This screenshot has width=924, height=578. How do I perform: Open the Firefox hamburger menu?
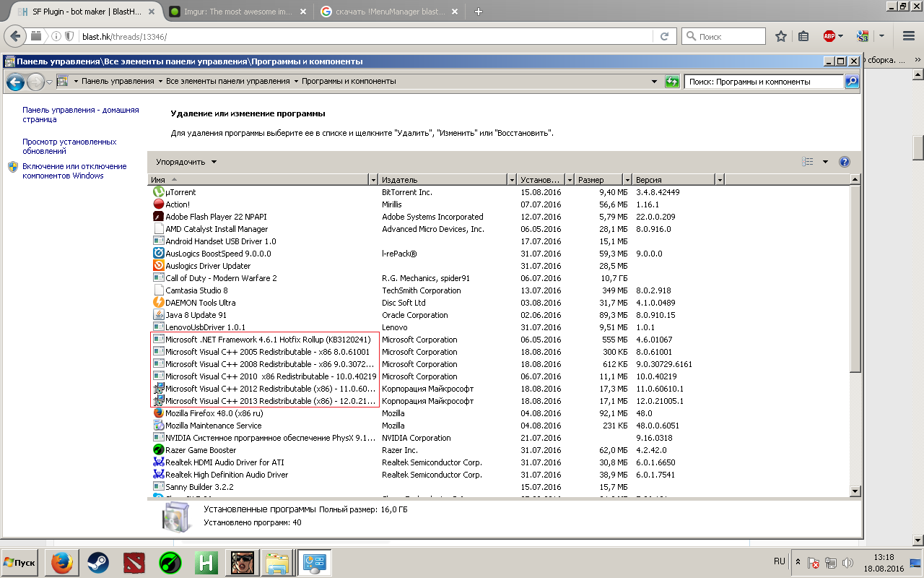[909, 36]
